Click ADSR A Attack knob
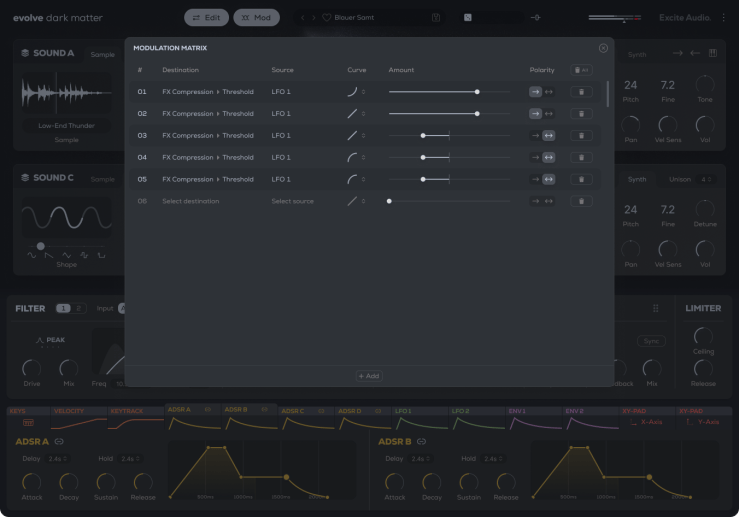 (x=32, y=482)
